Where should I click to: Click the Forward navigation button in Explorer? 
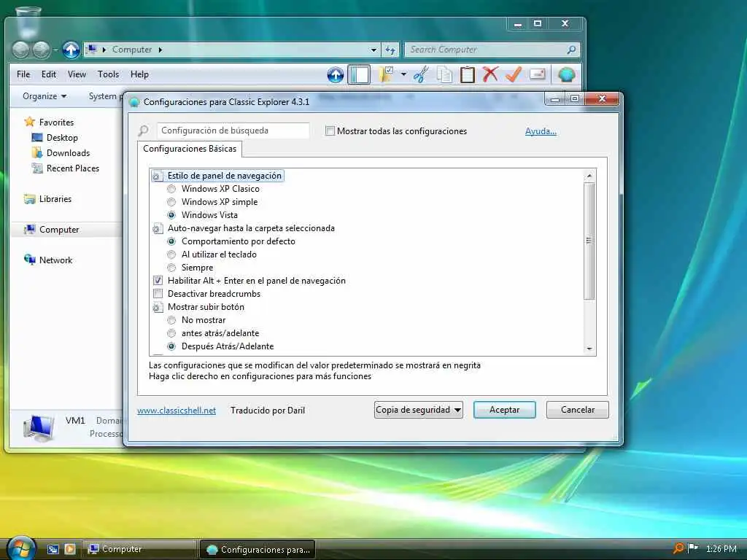[42, 50]
